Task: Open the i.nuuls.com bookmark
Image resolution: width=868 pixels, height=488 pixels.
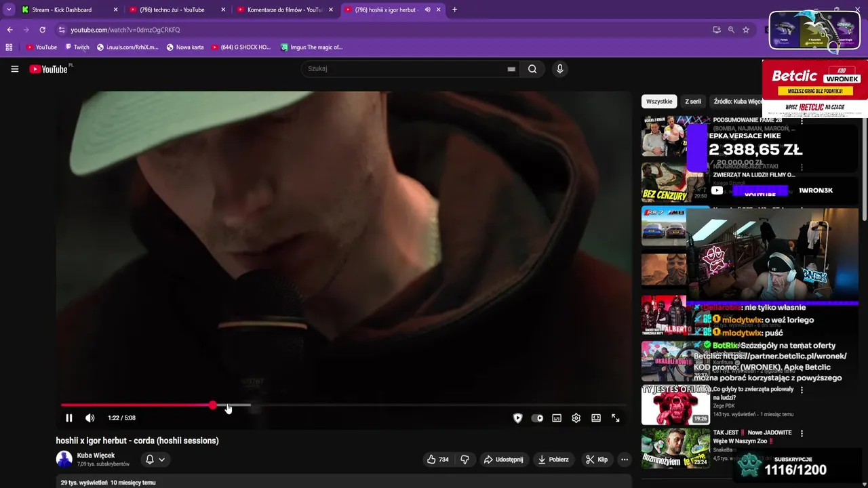Action: 127,47
